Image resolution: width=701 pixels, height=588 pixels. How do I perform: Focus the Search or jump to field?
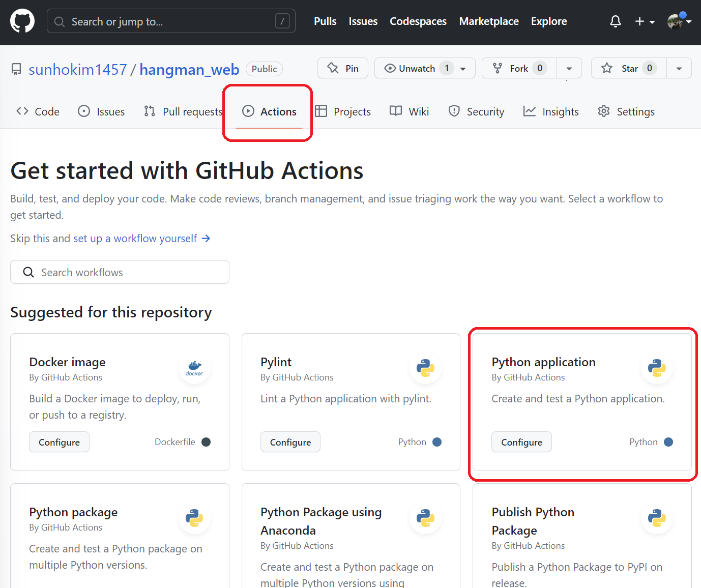tap(171, 21)
